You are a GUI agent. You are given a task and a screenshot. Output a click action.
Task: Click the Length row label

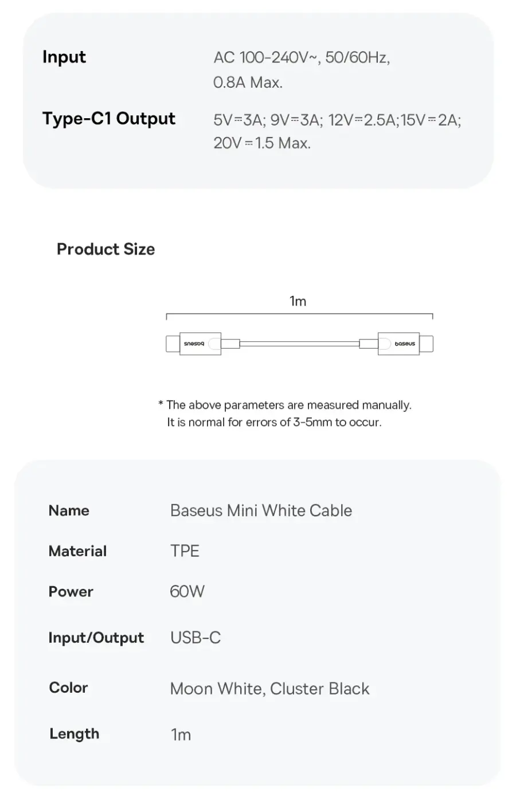(x=74, y=734)
